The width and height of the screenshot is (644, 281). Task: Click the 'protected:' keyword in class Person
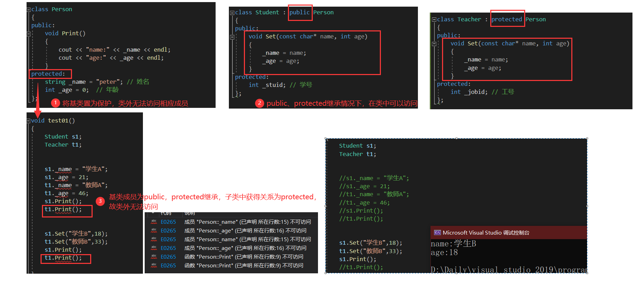[x=48, y=74]
